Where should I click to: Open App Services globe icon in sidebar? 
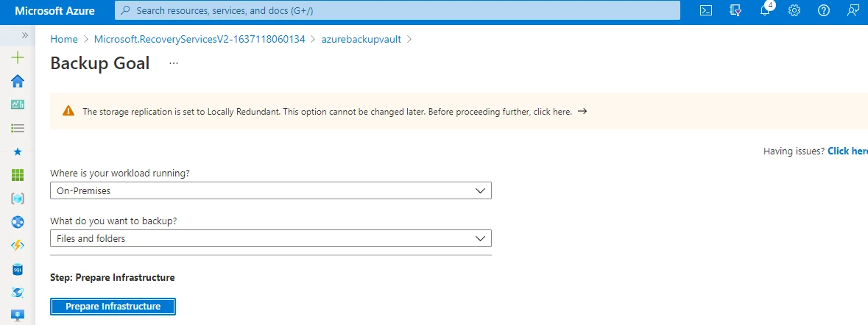(18, 222)
